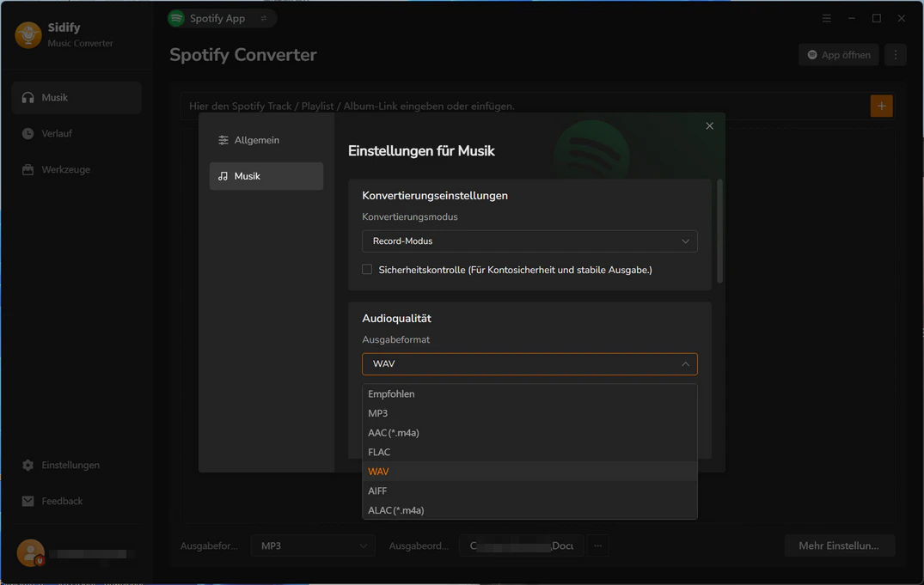Click the Ausgabeordner path field
This screenshot has height=585, width=924.
522,545
